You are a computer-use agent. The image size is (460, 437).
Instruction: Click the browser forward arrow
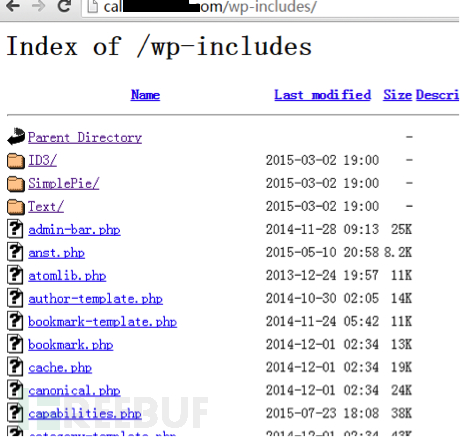[x=38, y=6]
